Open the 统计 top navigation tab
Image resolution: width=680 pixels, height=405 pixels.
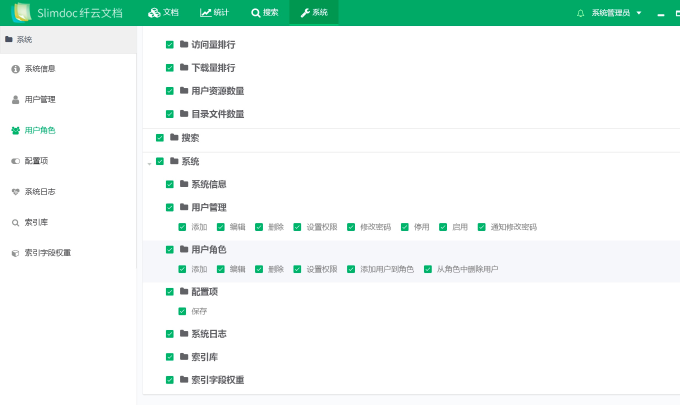(x=214, y=13)
